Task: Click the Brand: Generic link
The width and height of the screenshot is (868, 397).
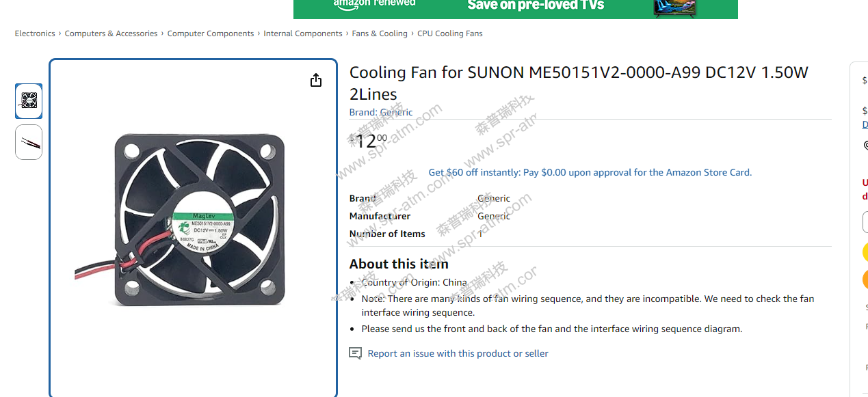Action: 381,112
